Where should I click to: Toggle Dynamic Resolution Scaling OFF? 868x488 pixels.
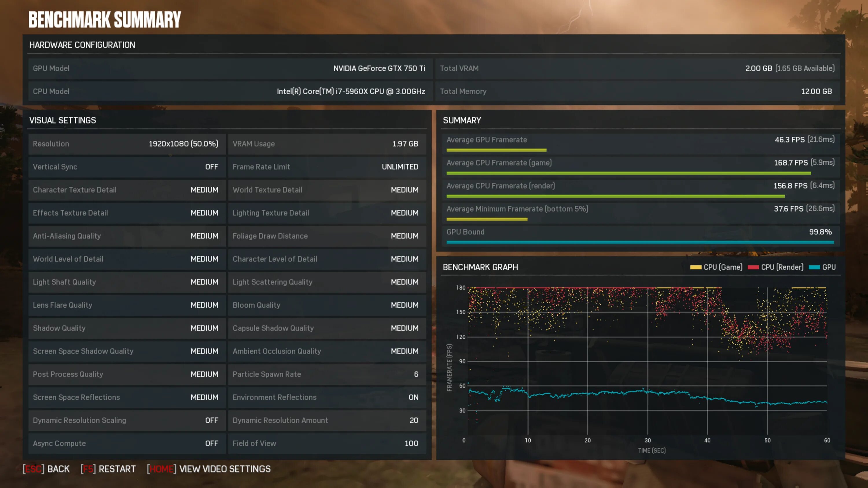[212, 420]
